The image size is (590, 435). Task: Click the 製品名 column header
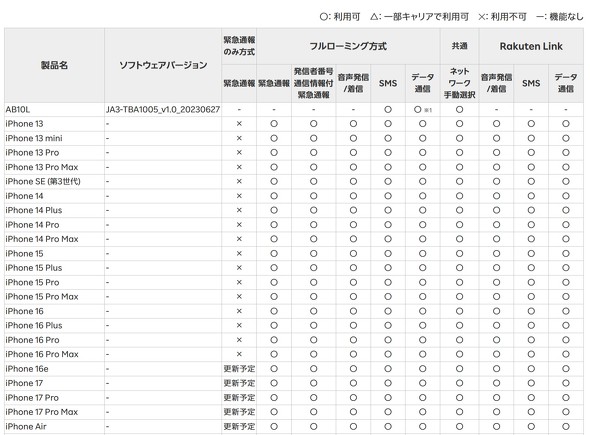click(x=54, y=65)
